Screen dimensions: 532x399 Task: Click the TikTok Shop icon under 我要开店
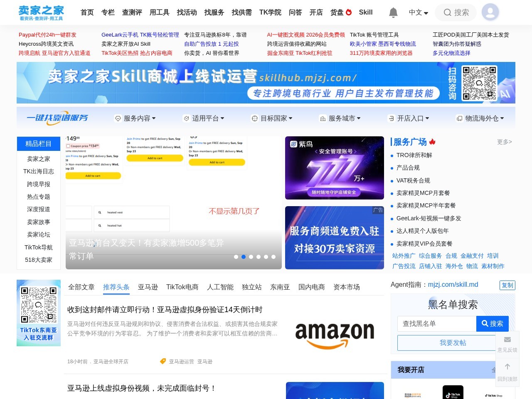pos(453,392)
